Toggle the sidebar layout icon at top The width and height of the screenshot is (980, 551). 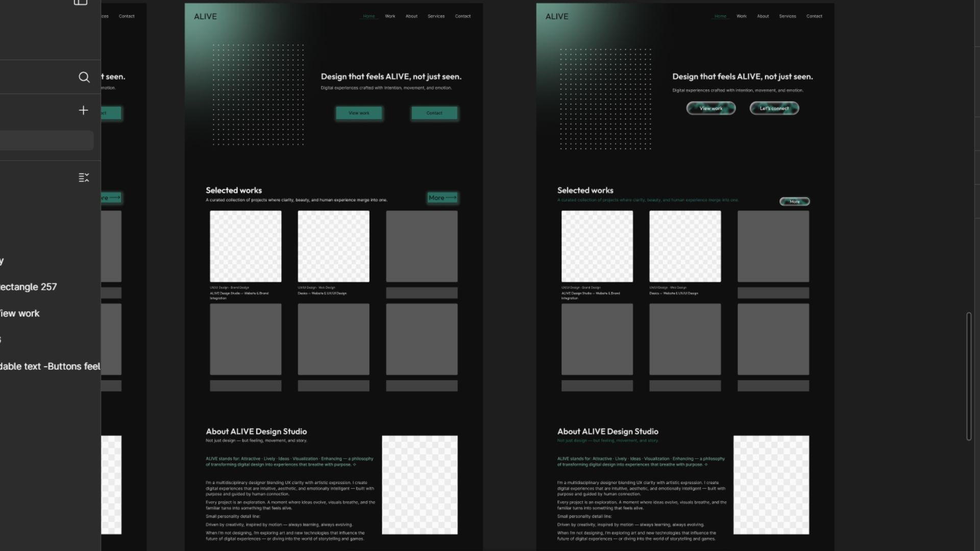[81, 2]
